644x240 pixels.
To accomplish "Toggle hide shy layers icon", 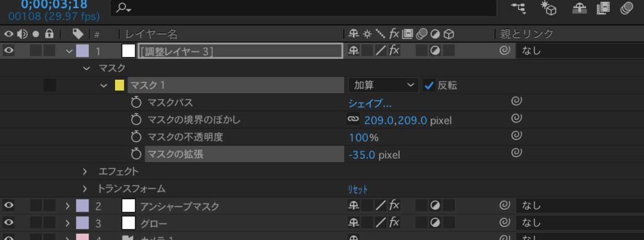I will [579, 8].
